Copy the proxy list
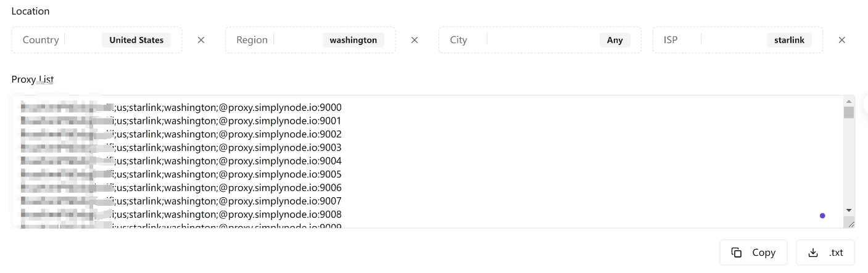 (753, 253)
